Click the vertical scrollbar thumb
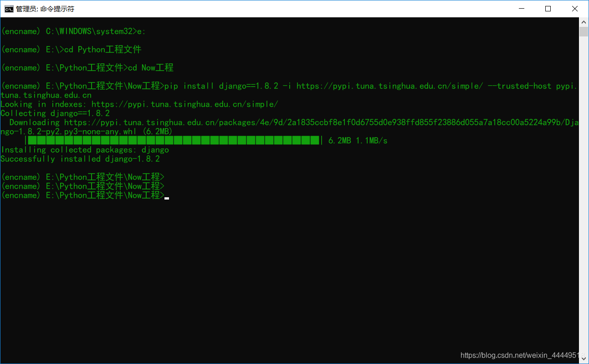This screenshot has height=364, width=589. pyautogui.click(x=584, y=31)
